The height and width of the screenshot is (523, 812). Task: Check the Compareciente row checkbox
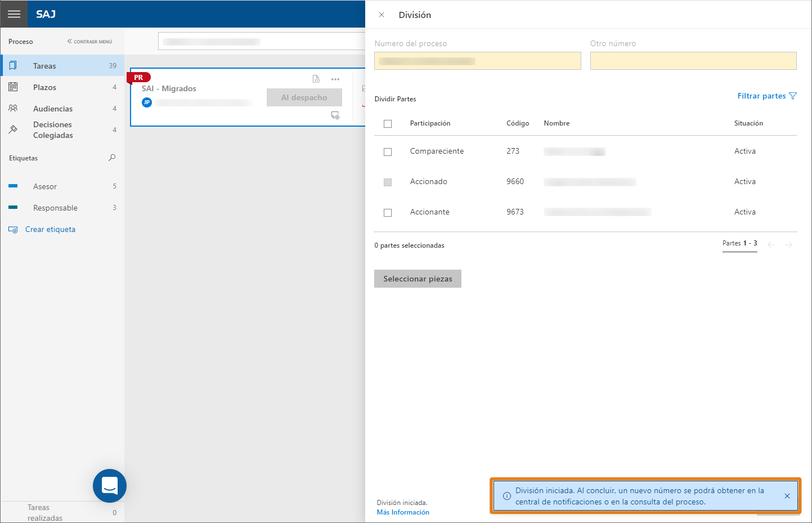pos(388,152)
